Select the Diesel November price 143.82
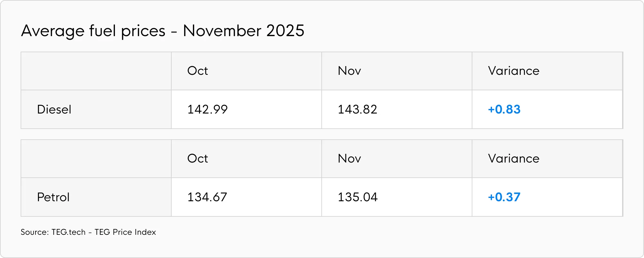The height and width of the screenshot is (258, 644). (x=357, y=110)
